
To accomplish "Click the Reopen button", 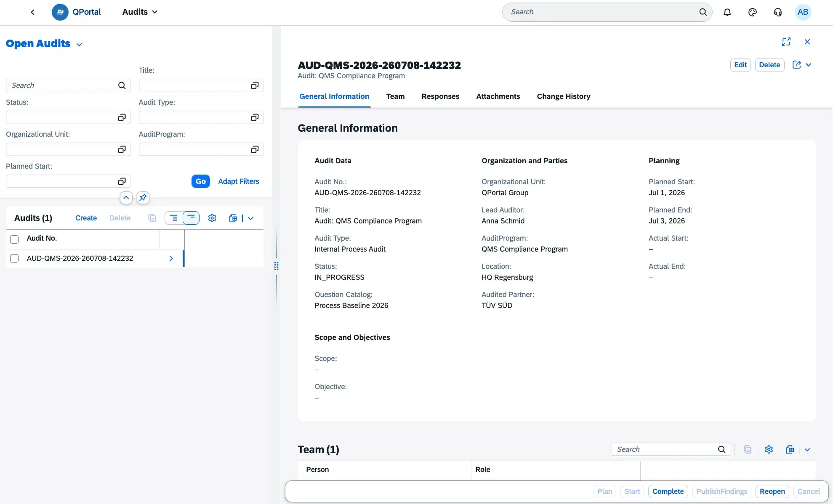I will click(x=772, y=491).
